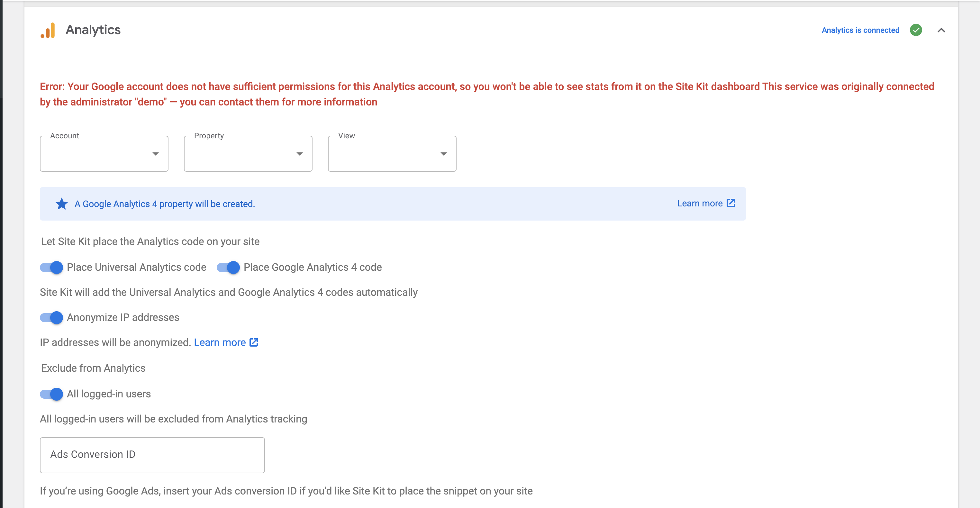This screenshot has width=980, height=508.
Task: Open the View dropdown
Action: 392,154
